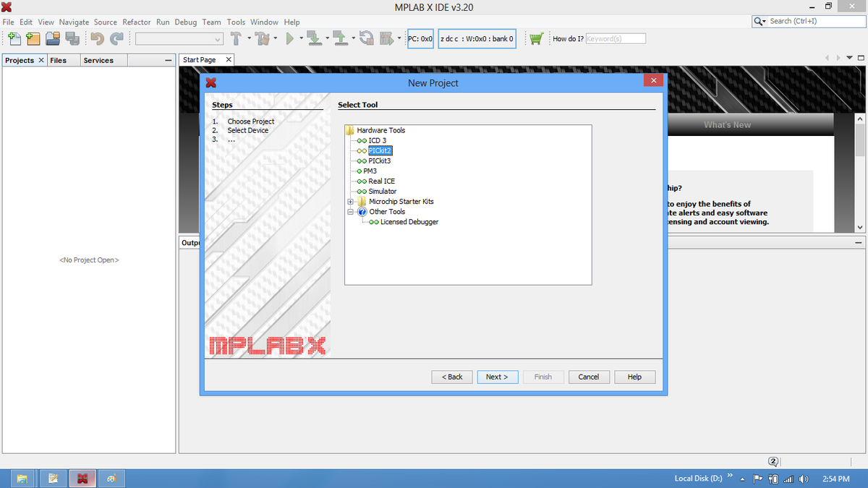
Task: Select Real ICE tool
Action: pos(381,181)
